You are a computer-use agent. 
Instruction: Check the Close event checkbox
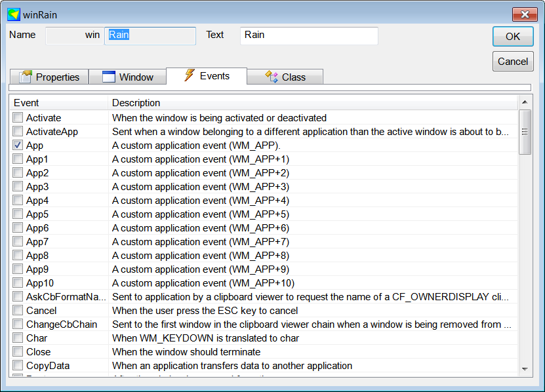[x=18, y=352]
